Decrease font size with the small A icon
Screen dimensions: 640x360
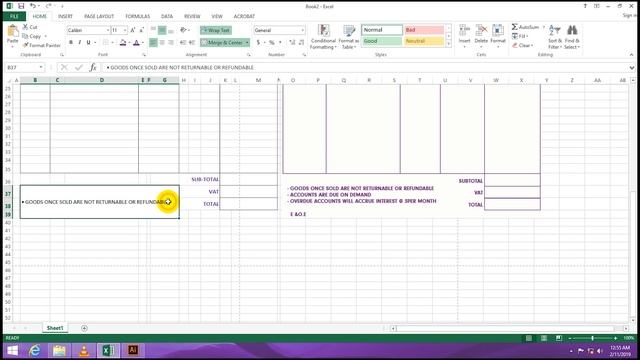tap(141, 30)
